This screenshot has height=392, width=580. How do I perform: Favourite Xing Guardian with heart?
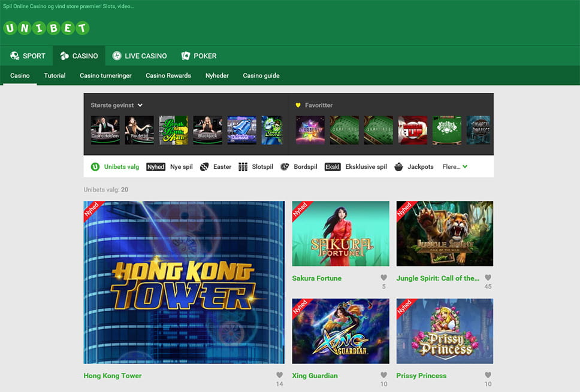(x=383, y=375)
